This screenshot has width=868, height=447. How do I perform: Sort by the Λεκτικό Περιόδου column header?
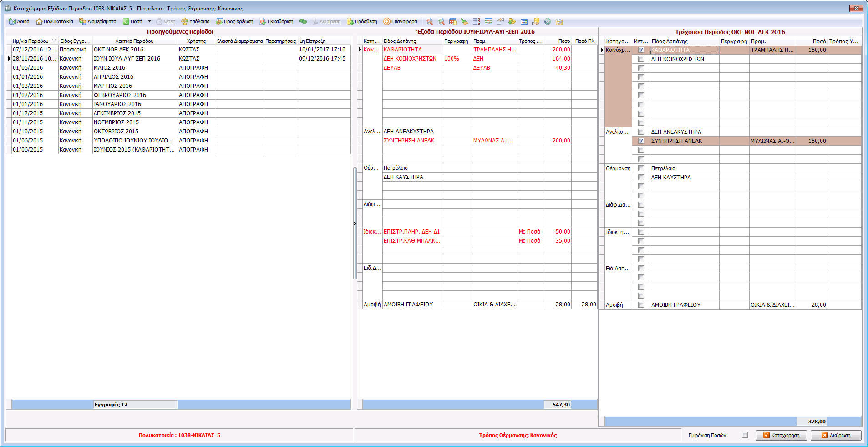click(135, 41)
